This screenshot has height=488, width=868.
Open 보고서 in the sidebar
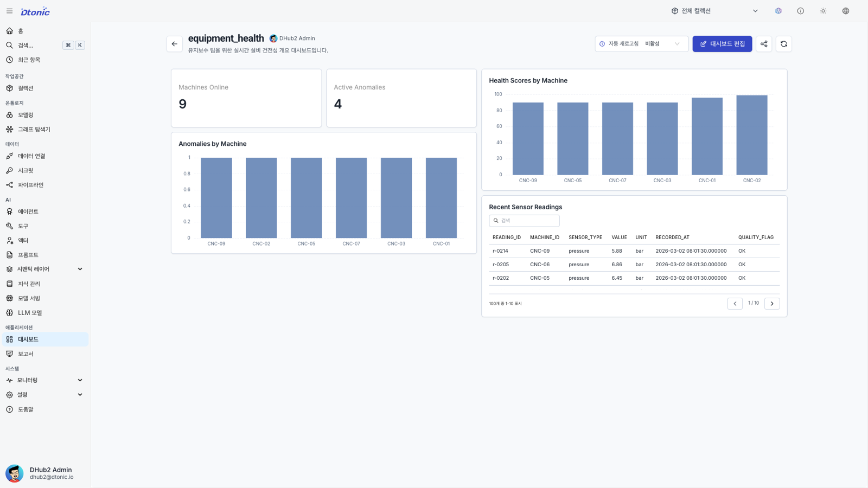click(x=45, y=354)
